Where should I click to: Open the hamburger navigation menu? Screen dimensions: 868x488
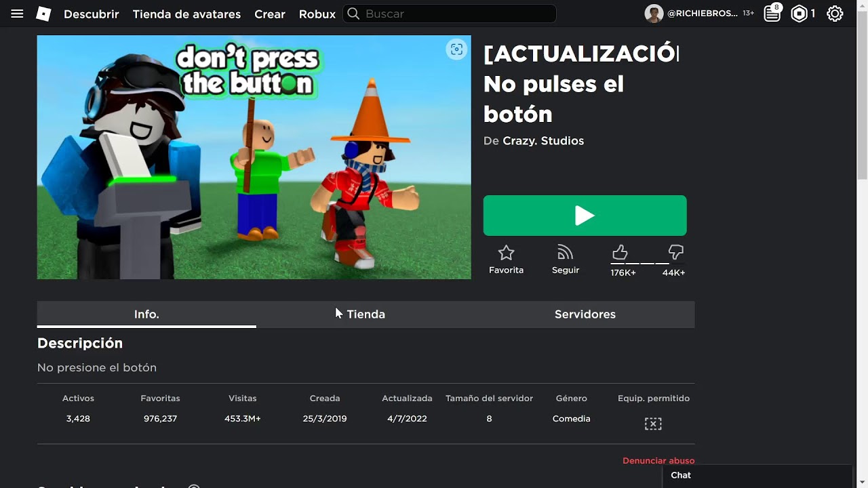point(18,14)
